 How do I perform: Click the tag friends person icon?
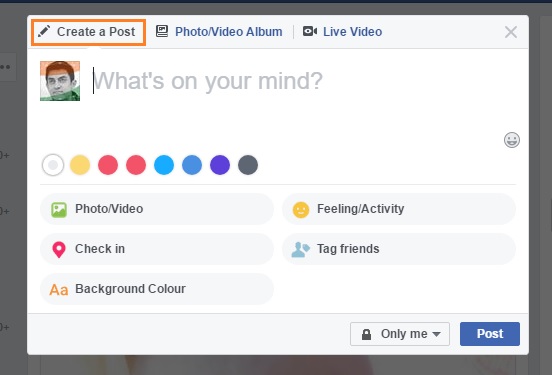point(300,250)
